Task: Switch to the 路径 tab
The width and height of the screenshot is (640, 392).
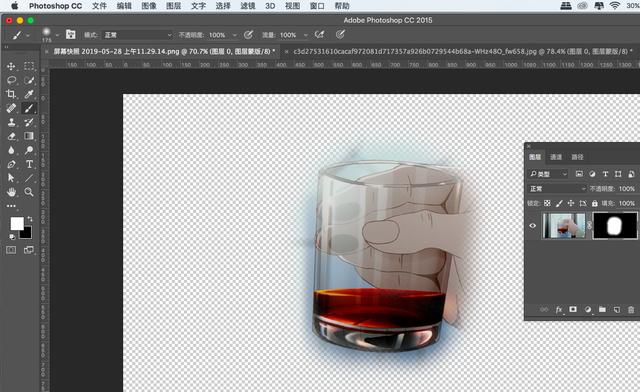Action: tap(577, 157)
